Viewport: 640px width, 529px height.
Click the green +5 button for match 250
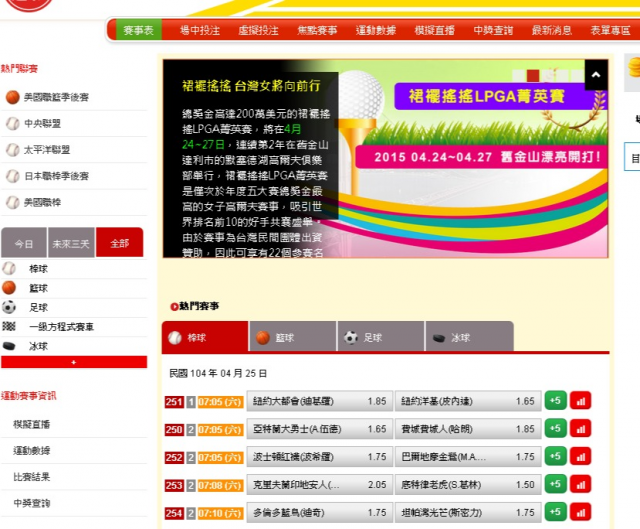tap(555, 429)
